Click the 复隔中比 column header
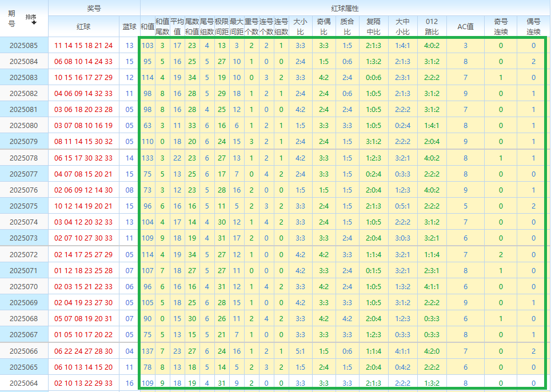 point(374,26)
